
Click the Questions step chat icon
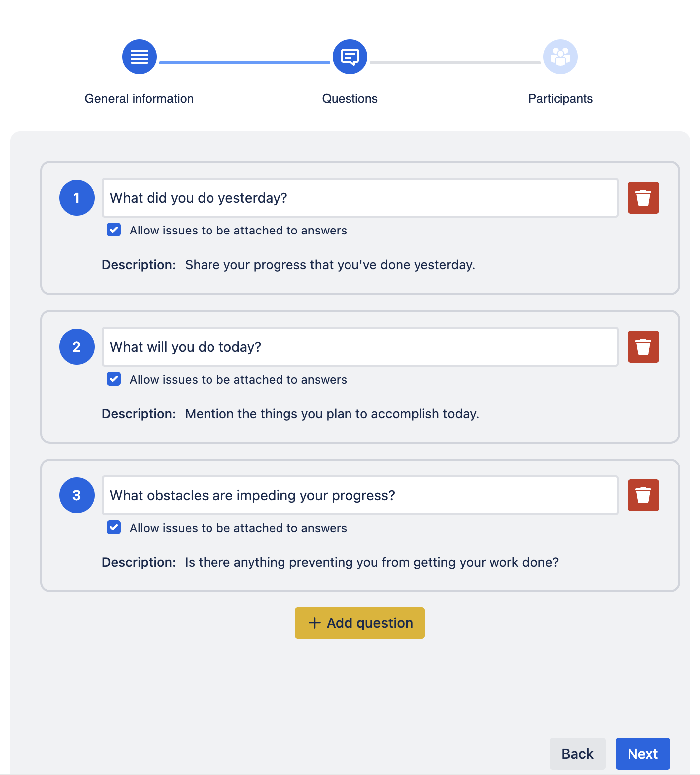[x=350, y=57]
